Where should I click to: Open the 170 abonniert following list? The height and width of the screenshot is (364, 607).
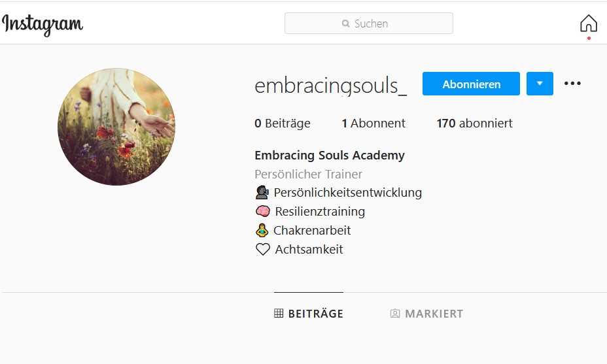coord(475,124)
